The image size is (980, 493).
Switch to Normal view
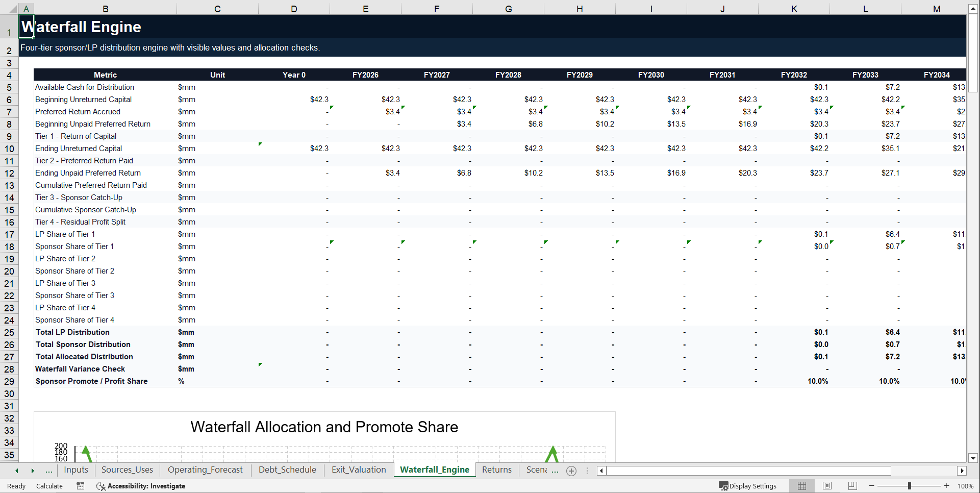click(x=802, y=486)
